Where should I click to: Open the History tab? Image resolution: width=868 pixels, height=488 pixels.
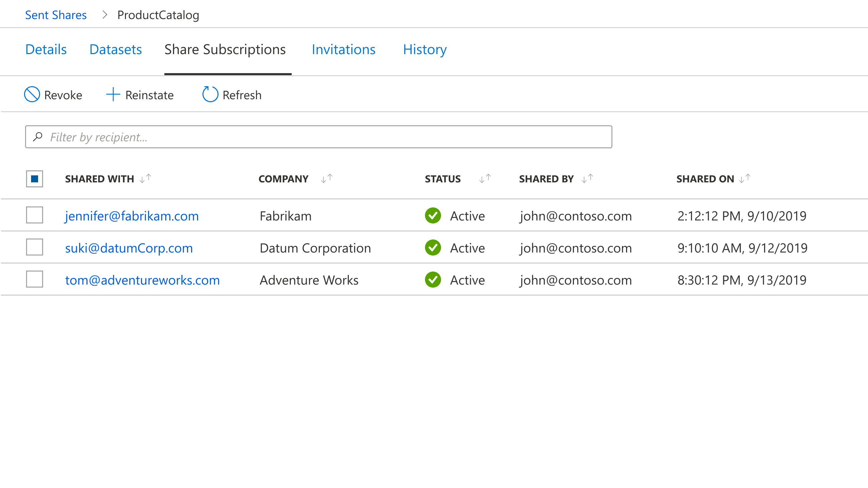point(425,49)
